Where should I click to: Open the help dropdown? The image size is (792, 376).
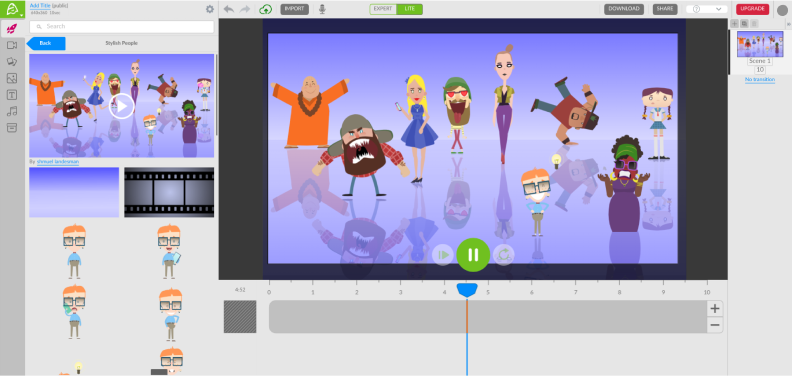(707, 9)
